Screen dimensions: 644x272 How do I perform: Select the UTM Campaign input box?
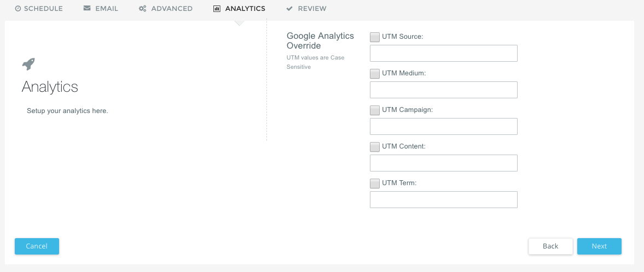tap(443, 127)
